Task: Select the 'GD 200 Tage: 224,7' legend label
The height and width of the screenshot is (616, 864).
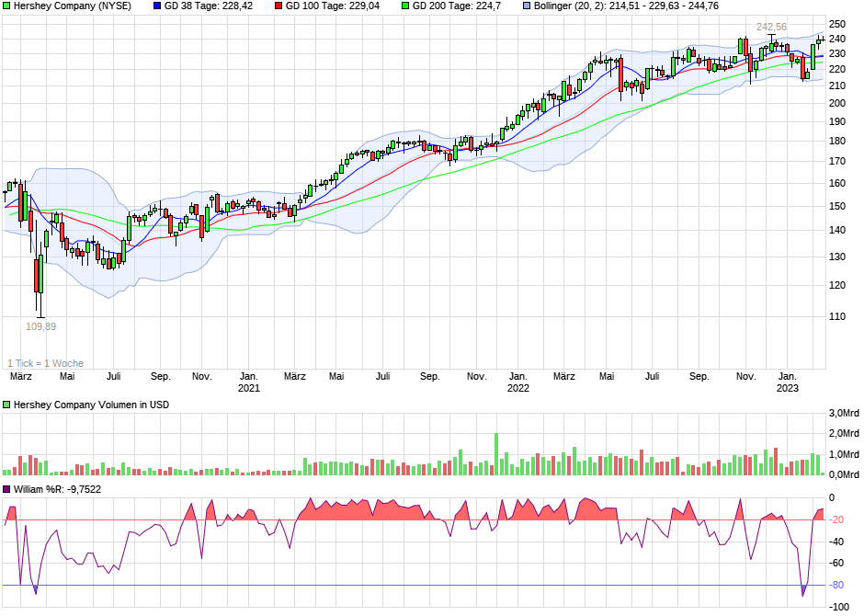Action: click(456, 6)
